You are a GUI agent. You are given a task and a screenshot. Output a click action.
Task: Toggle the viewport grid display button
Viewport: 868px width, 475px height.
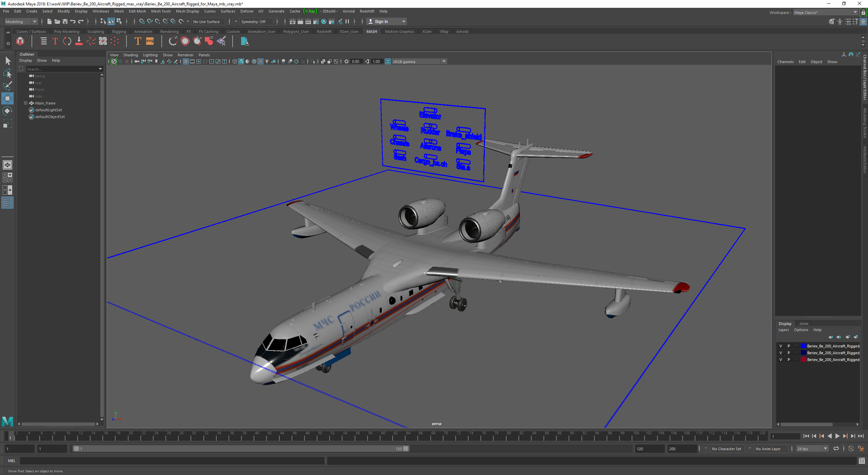coord(186,61)
